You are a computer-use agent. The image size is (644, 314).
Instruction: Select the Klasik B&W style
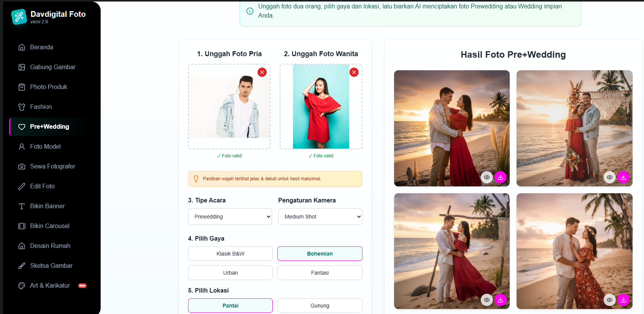click(x=230, y=254)
